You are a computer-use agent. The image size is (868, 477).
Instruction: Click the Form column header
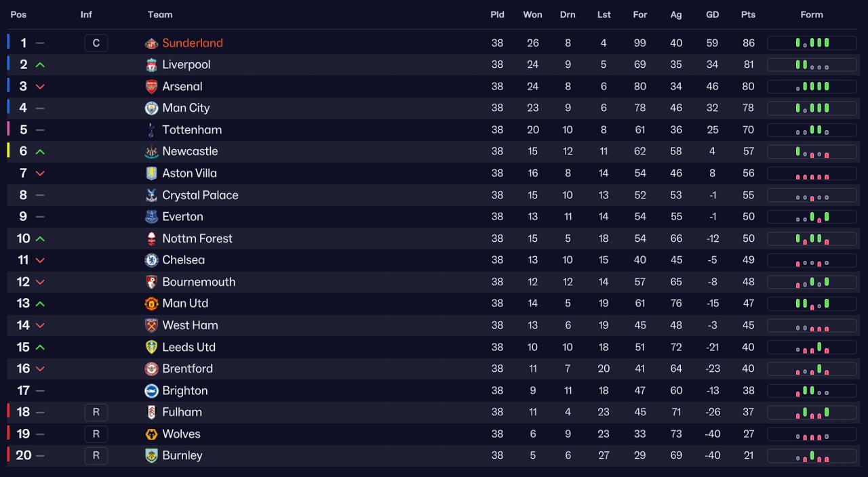pos(812,15)
